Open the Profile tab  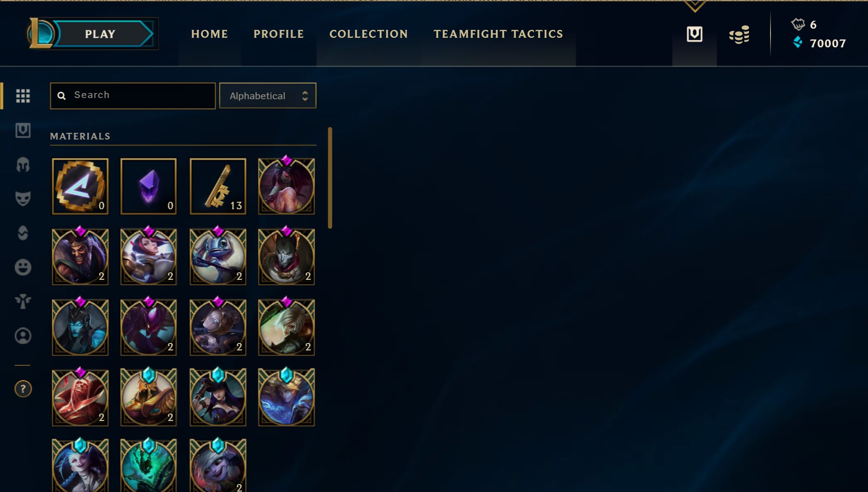[x=278, y=34]
